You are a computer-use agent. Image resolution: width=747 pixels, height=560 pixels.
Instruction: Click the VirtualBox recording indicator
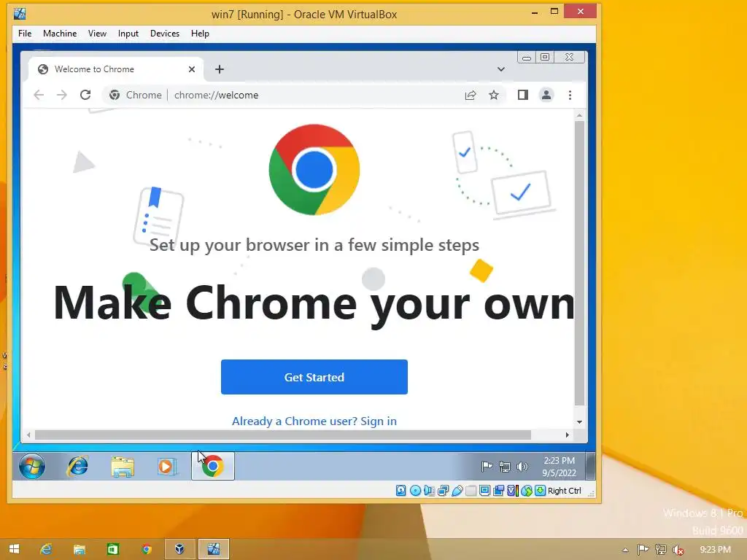[x=498, y=491]
